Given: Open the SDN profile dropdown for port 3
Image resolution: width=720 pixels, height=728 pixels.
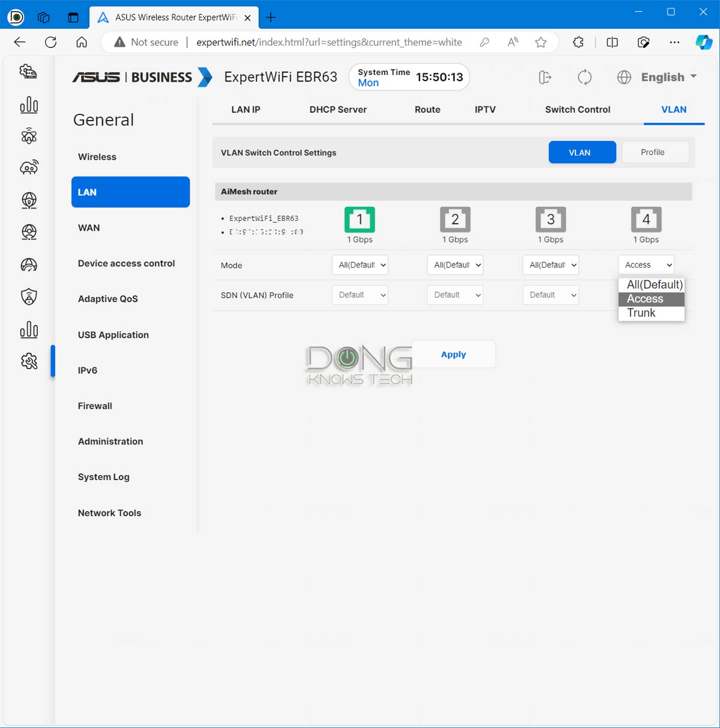Looking at the screenshot, I should pos(550,295).
